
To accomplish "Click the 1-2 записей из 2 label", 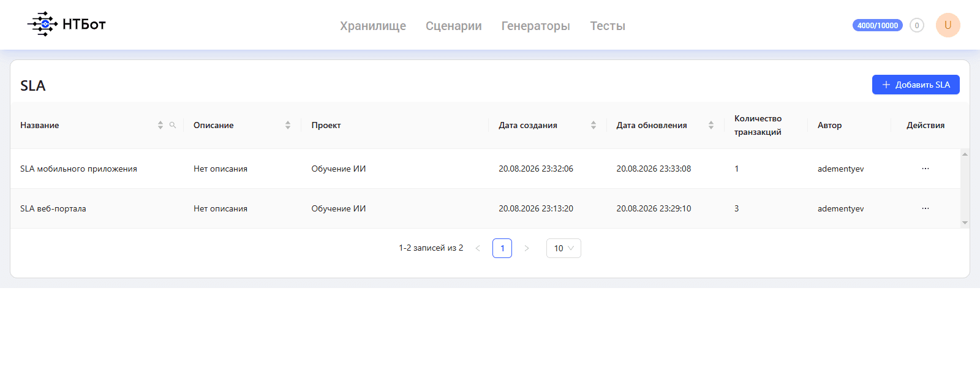I will (x=431, y=248).
